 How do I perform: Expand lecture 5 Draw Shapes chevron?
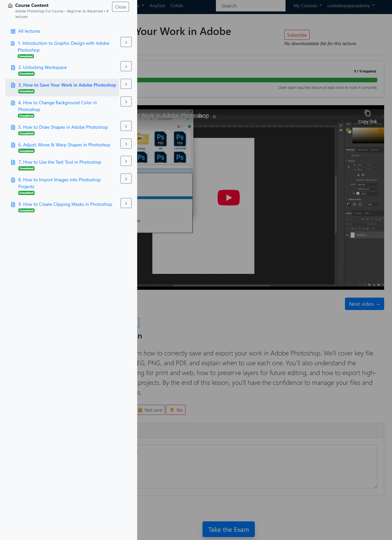(x=126, y=126)
